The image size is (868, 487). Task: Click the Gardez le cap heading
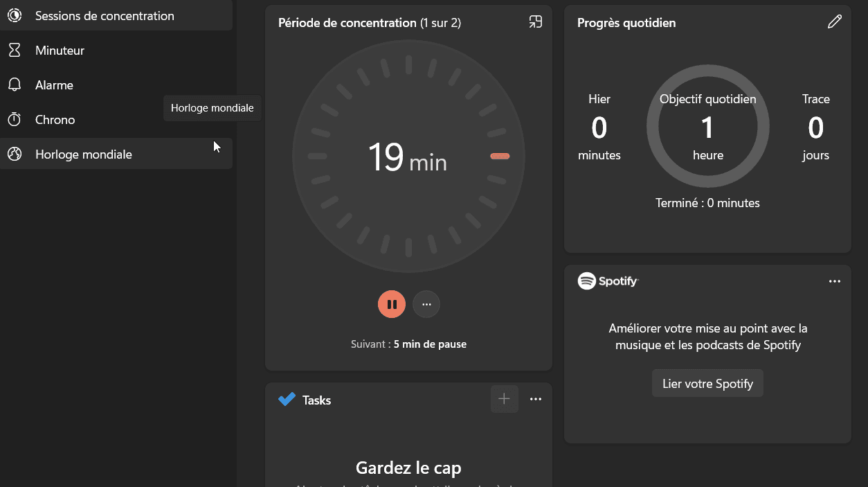[x=408, y=468]
